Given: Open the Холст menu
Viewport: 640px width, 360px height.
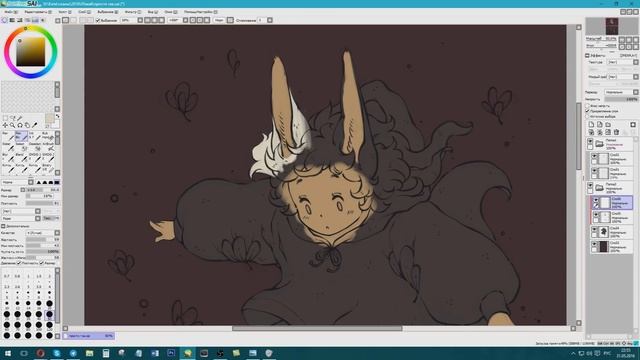Looking at the screenshot, I should coord(65,12).
